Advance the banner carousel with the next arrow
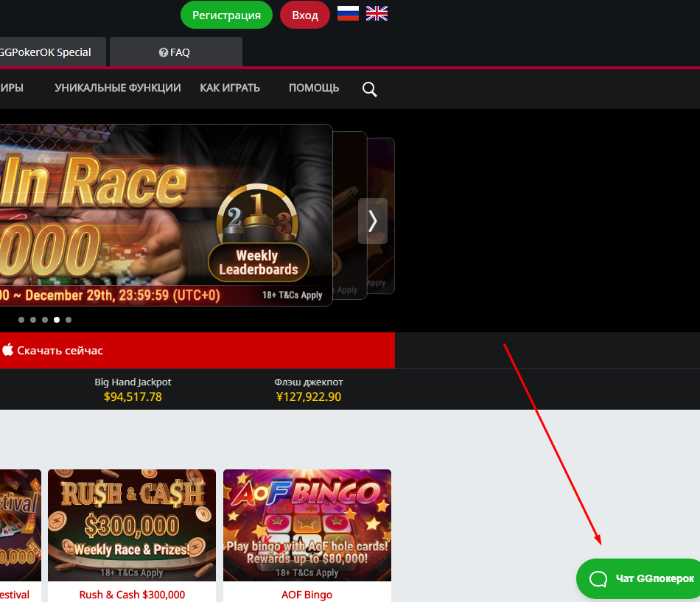Image resolution: width=700 pixels, height=602 pixels. (373, 221)
